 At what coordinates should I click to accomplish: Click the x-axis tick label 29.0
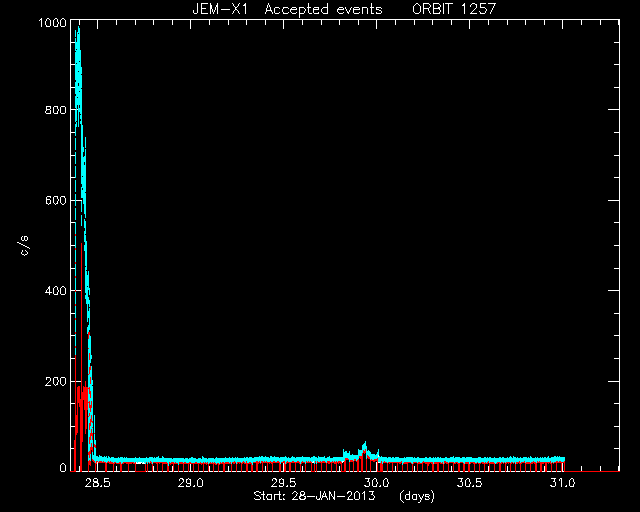(190, 483)
